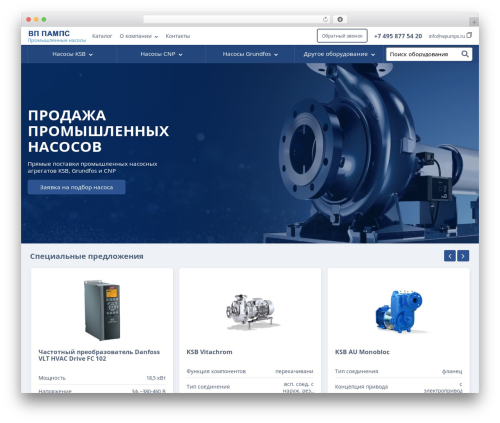
Task: Select the Специальные предложения heading
Action: pos(87,256)
